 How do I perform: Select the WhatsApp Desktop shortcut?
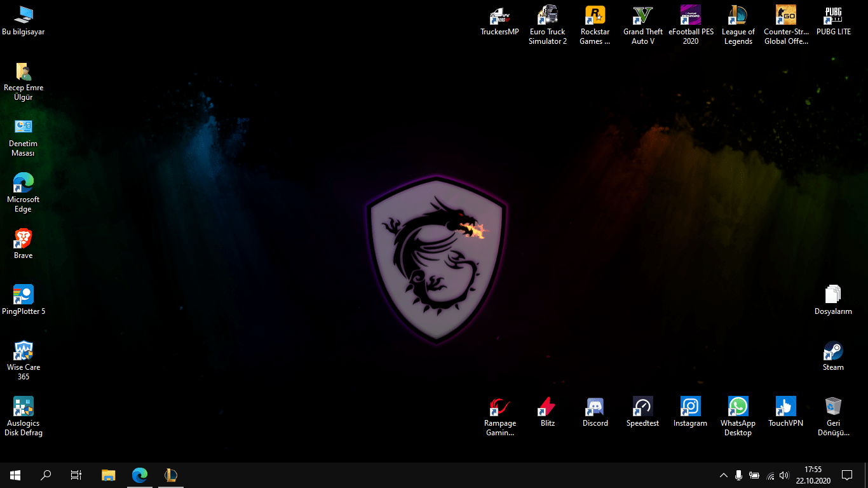point(738,417)
